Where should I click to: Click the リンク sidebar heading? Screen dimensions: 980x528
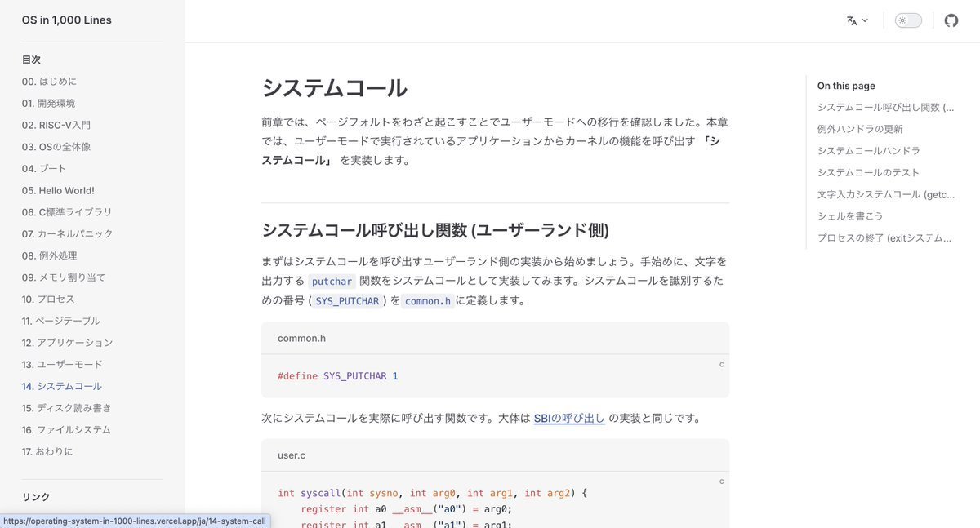[36, 497]
